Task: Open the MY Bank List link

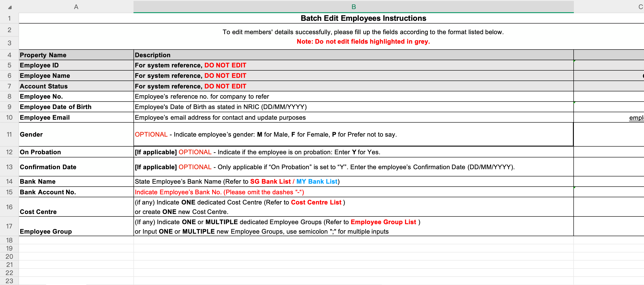Action: point(317,181)
